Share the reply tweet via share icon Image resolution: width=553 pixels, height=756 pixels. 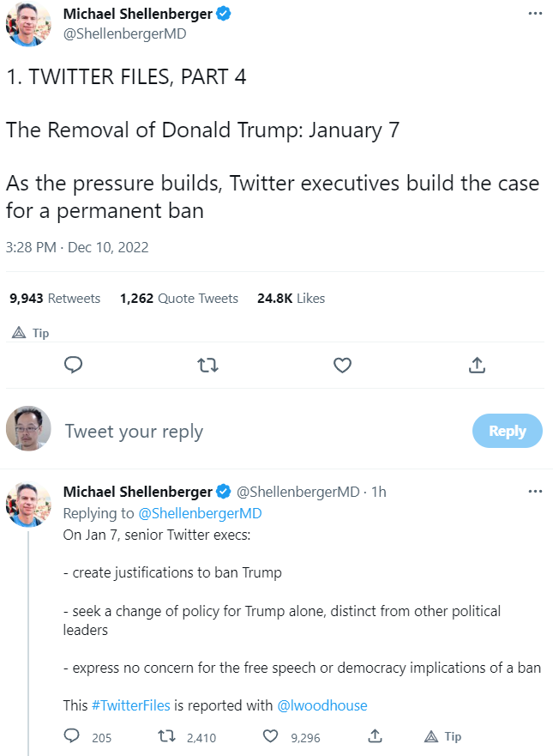coord(375,736)
